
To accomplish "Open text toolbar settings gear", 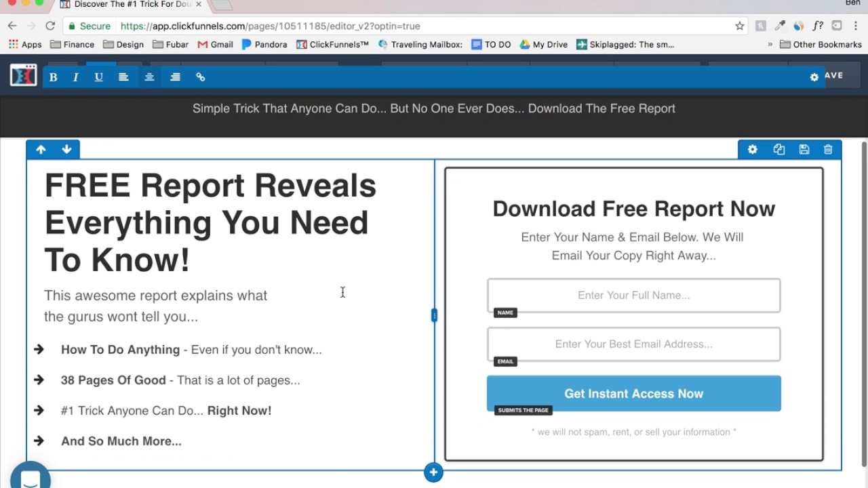I will [814, 77].
